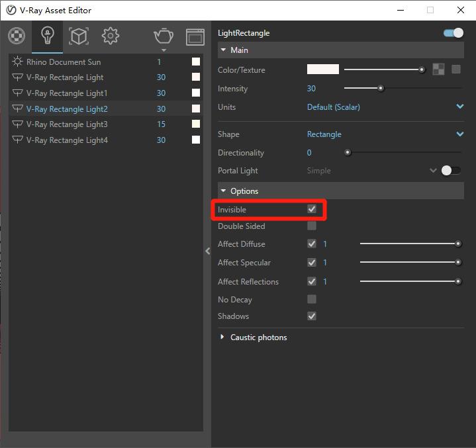This screenshot has height=448, width=476.
Task: Click the sun icon of Rhino Document Sun
Action: 17,62
